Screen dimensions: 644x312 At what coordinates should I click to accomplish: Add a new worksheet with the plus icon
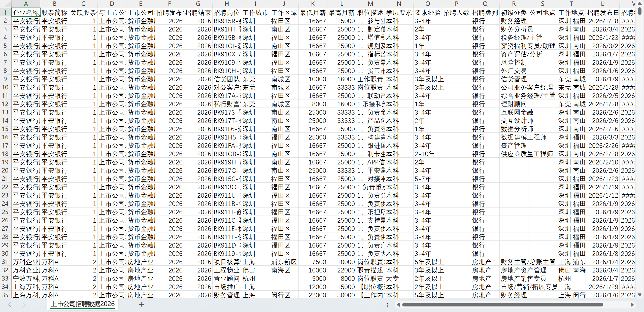(x=141, y=304)
